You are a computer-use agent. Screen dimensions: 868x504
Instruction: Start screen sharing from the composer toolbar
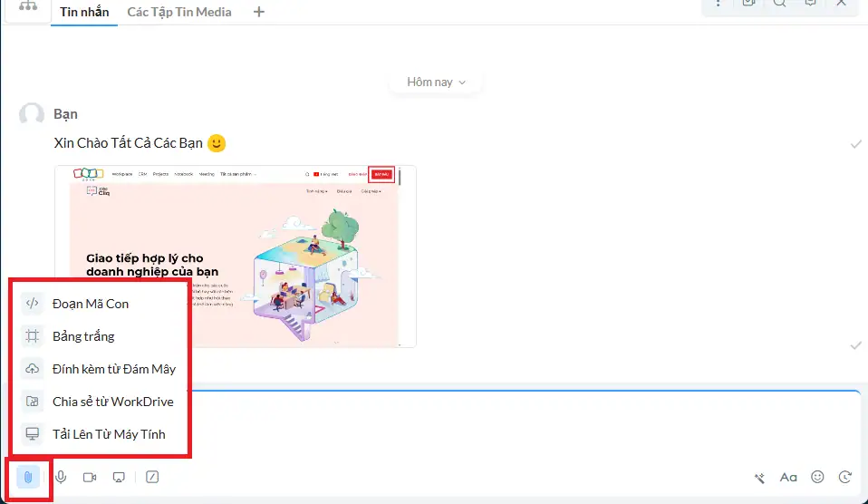pos(119,477)
